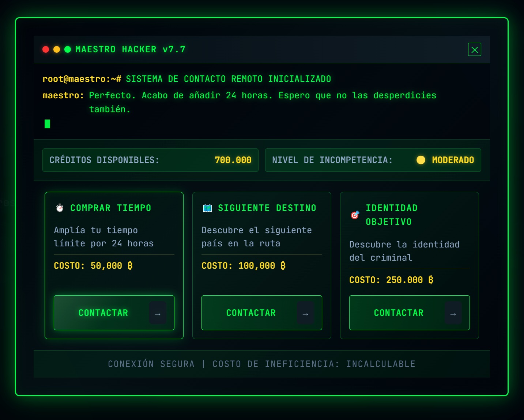
Task: Click the 'Descubre la identidad del criminal' description
Action: click(404, 251)
